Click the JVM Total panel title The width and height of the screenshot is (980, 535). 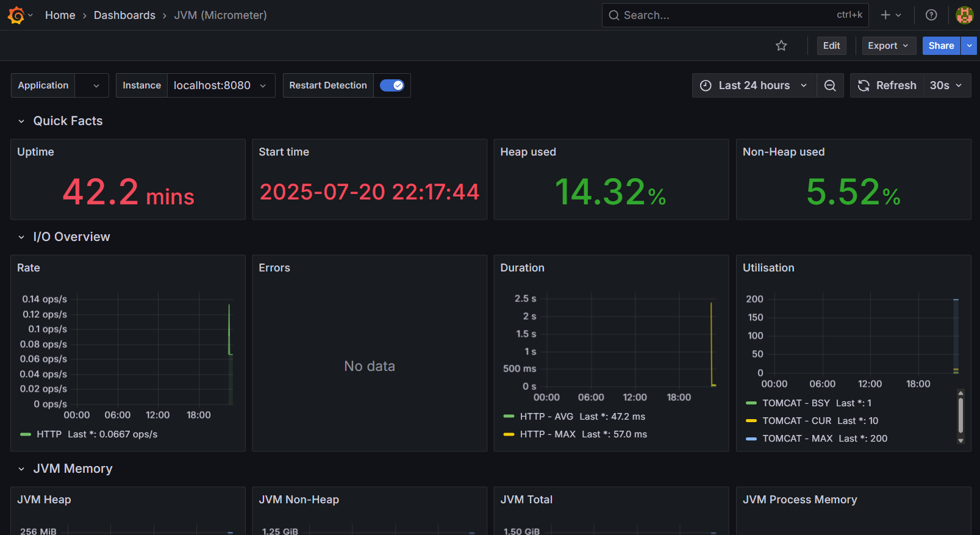[526, 500]
